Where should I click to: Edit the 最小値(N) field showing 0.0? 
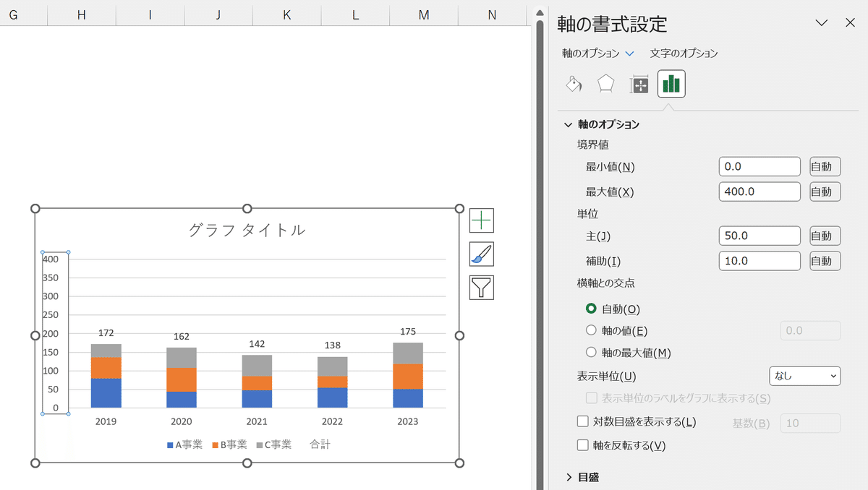(759, 167)
